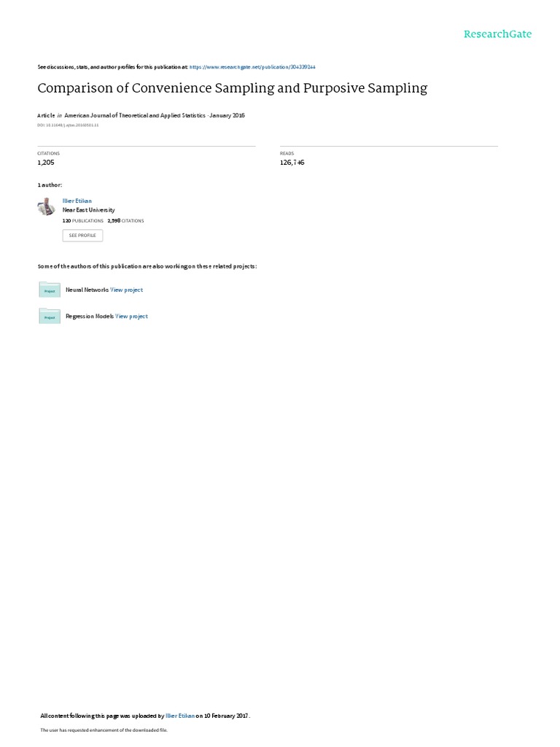Click the SEE PROFILE button
This screenshot has height=747, width=560.
coord(82,236)
